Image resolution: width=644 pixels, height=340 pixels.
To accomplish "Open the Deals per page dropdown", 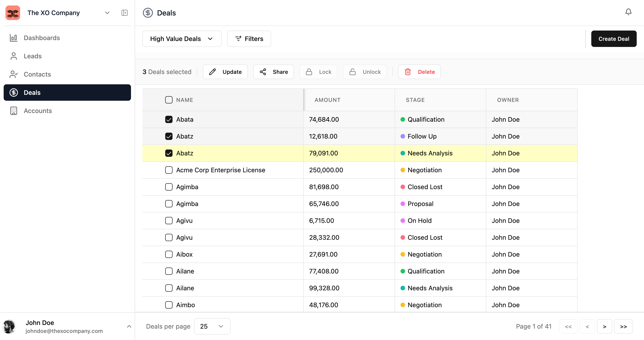I will tap(212, 326).
